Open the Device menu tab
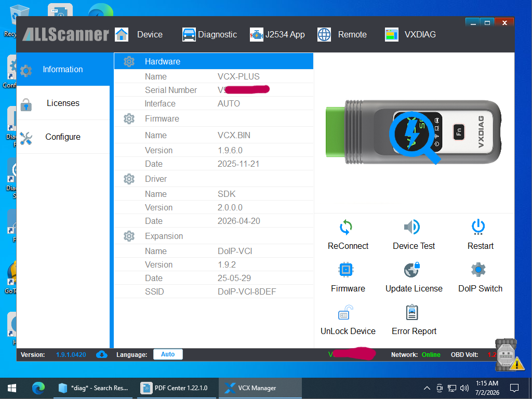Viewport: 532px width, 399px height. pos(150,35)
